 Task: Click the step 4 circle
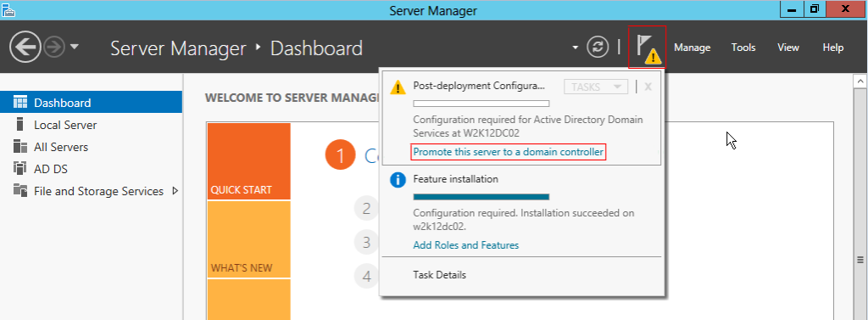point(366,276)
